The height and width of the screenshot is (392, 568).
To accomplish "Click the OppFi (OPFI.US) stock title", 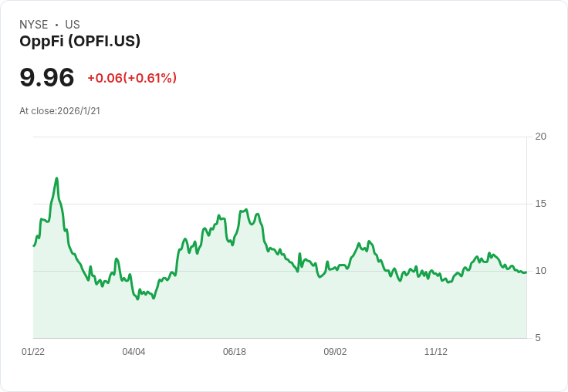I will point(79,42).
